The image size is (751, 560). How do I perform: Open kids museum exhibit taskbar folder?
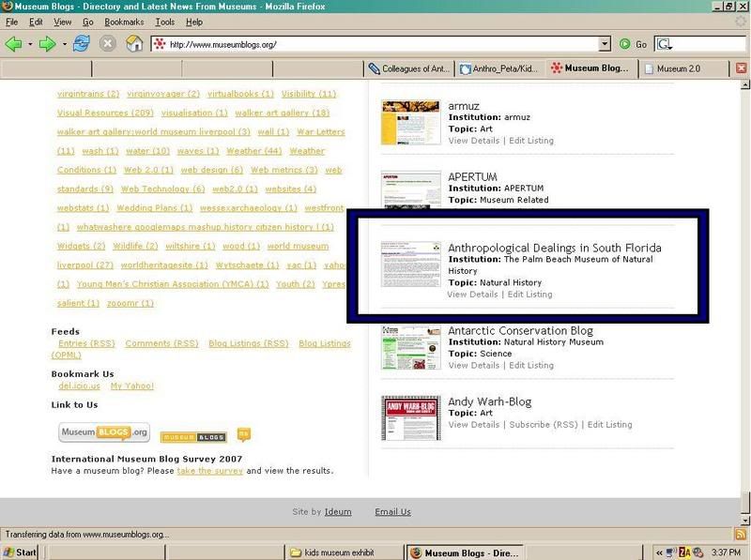pos(344,552)
